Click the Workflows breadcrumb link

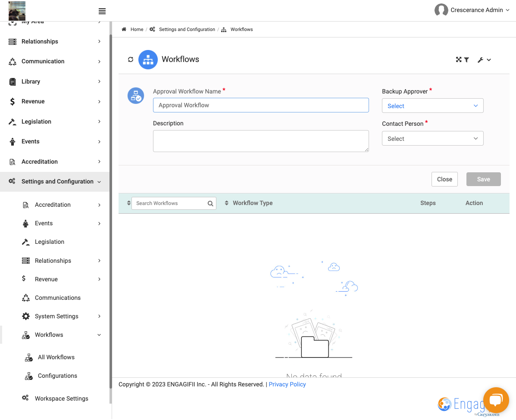(x=241, y=29)
